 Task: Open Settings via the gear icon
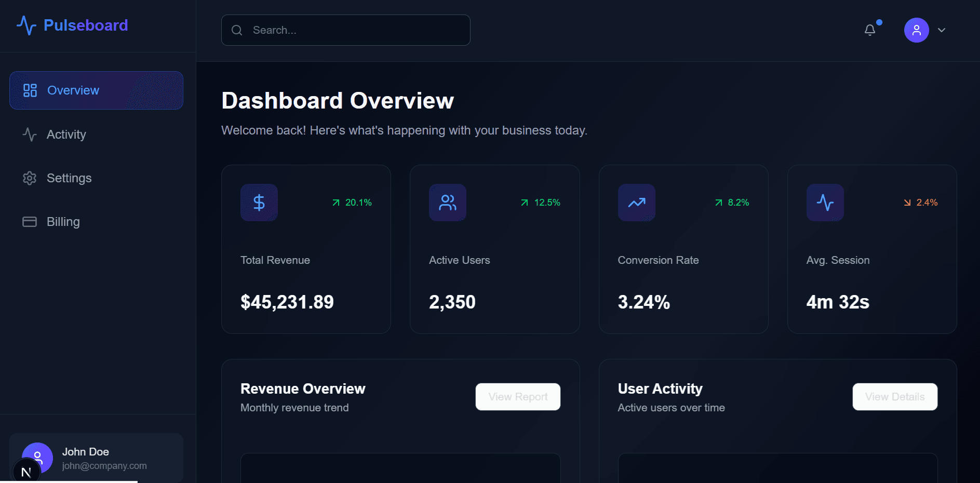tap(30, 178)
